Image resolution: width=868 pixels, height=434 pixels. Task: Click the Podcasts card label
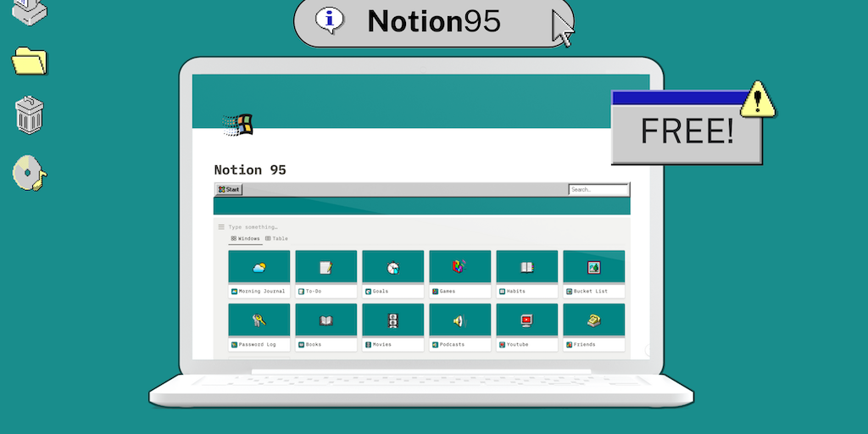tap(453, 344)
